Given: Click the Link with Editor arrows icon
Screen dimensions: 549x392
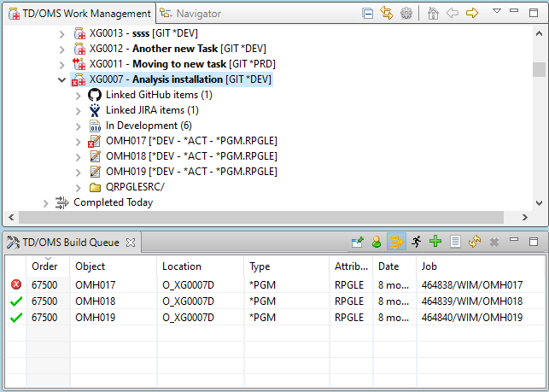Looking at the screenshot, I should point(387,14).
